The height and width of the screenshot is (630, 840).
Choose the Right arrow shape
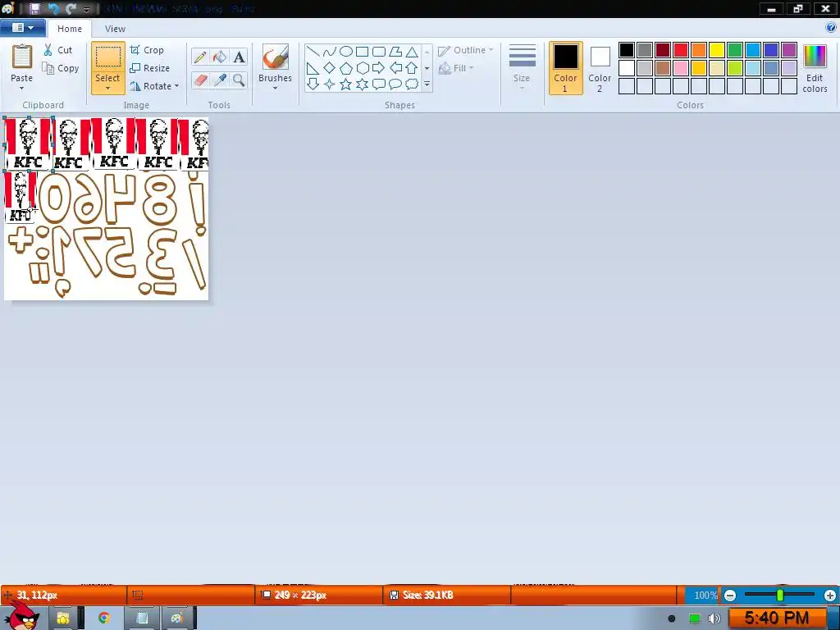pyautogui.click(x=379, y=68)
